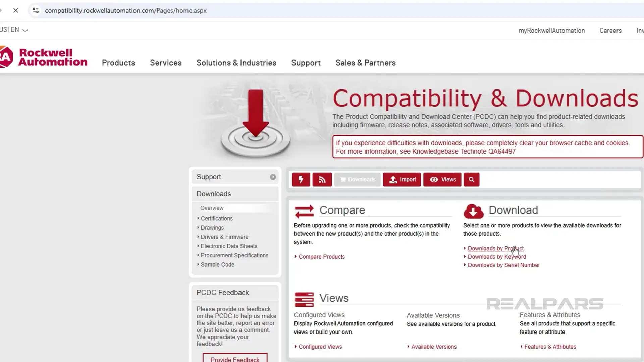Click the Import toolbar button
The width and height of the screenshot is (644, 362).
click(402, 180)
